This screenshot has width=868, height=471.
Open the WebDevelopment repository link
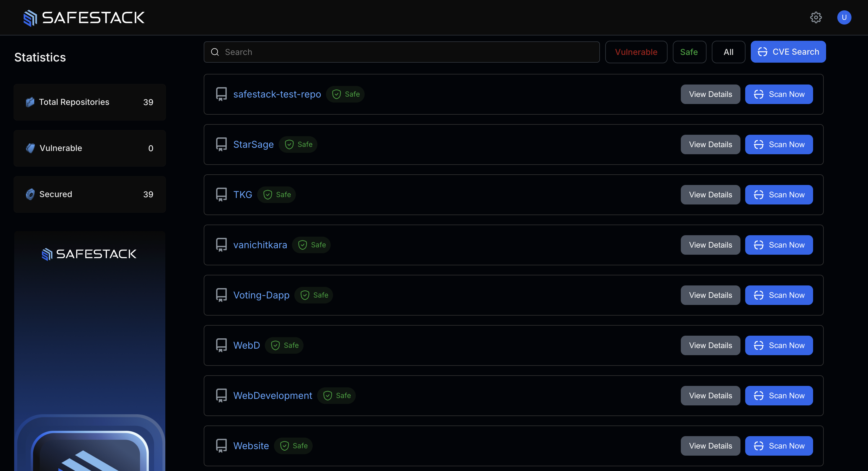coord(273,395)
